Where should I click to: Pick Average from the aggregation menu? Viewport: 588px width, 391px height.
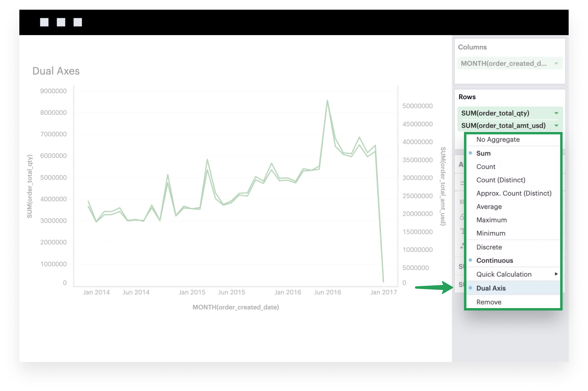(x=489, y=207)
